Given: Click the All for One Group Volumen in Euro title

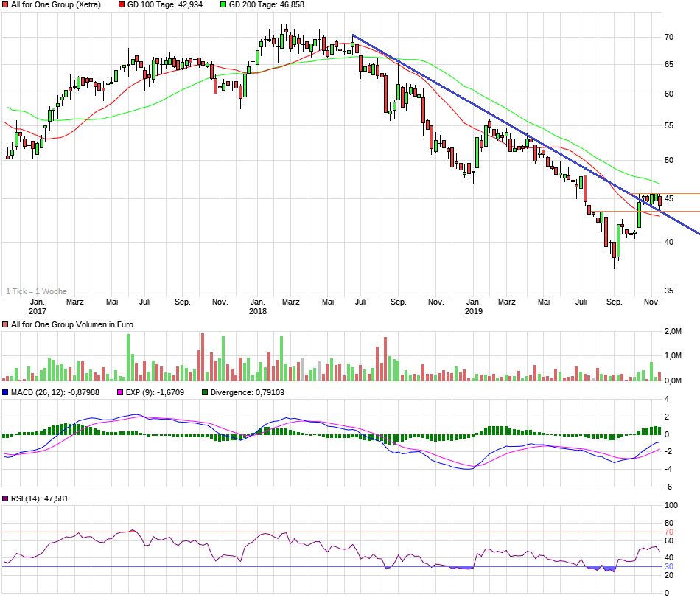Looking at the screenshot, I should pyautogui.click(x=71, y=324).
